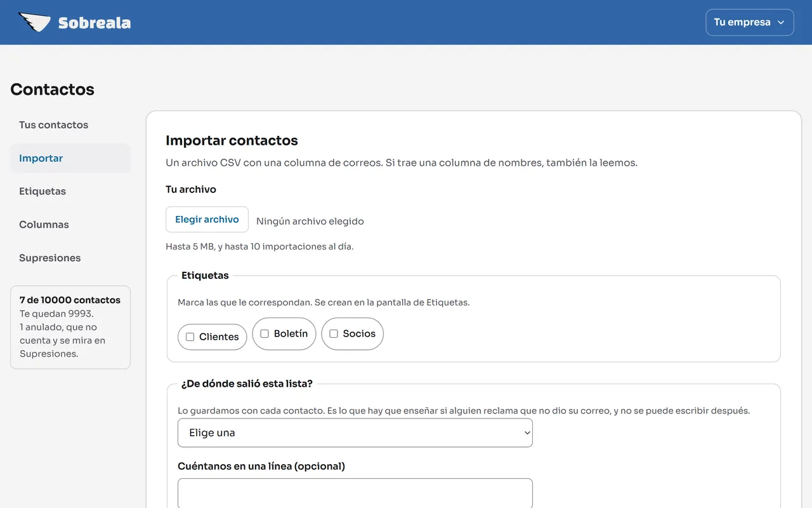Open the Elige una source dropdown
Viewport: 812px width, 508px height.
pos(355,432)
